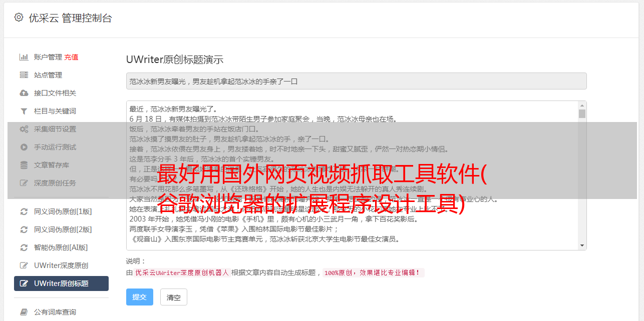The image size is (644, 321).
Task: Click the article textarea scrollbar down arrow
Action: point(582,245)
